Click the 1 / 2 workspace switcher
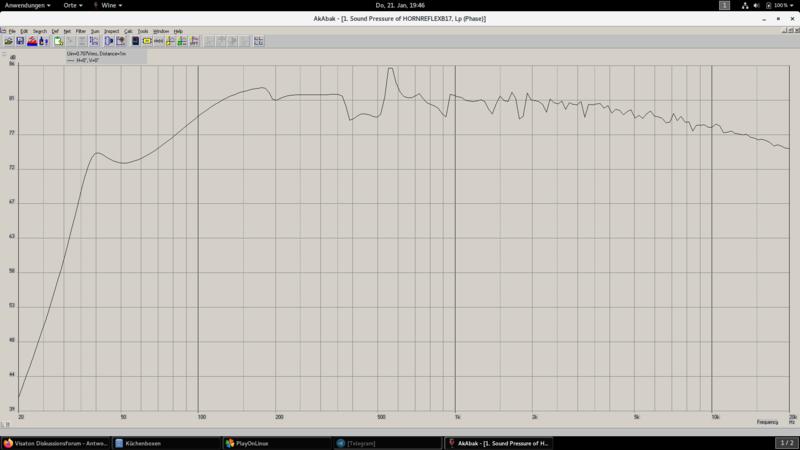 click(x=786, y=443)
